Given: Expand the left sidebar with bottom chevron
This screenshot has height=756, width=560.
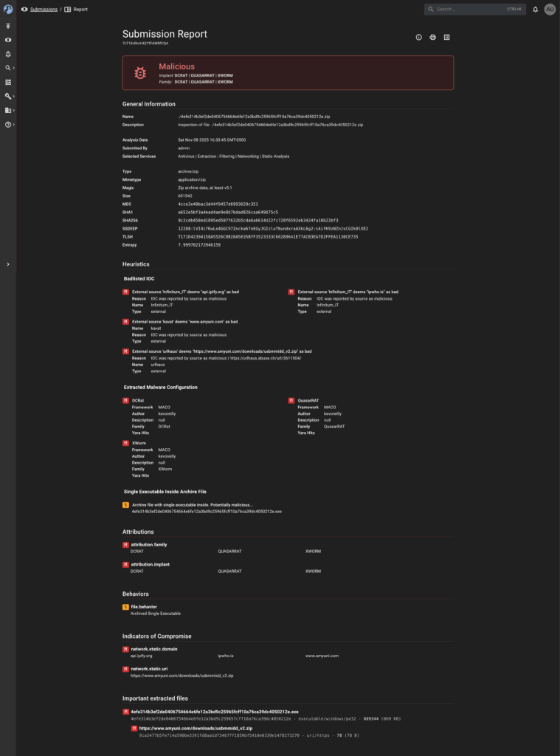Looking at the screenshot, I should 8,264.
